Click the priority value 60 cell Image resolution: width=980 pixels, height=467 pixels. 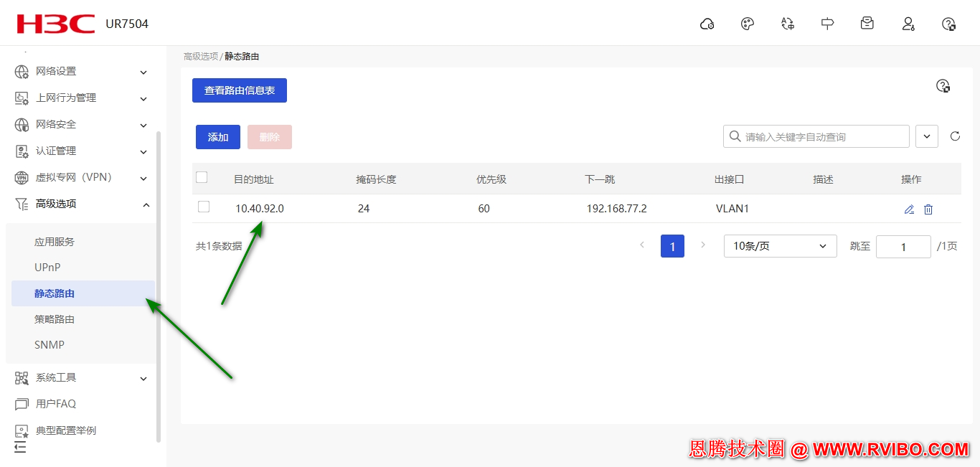pos(484,209)
